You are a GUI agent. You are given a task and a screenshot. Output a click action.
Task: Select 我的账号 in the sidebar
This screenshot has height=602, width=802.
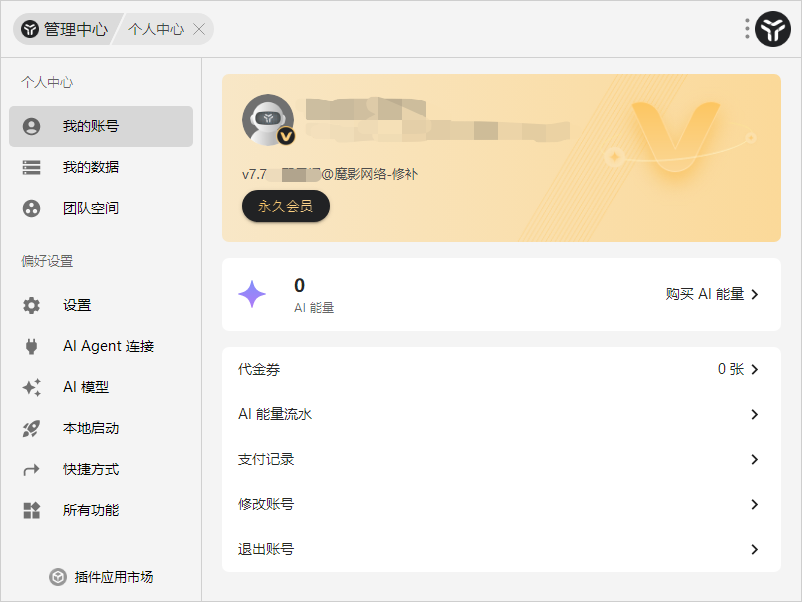click(x=100, y=126)
